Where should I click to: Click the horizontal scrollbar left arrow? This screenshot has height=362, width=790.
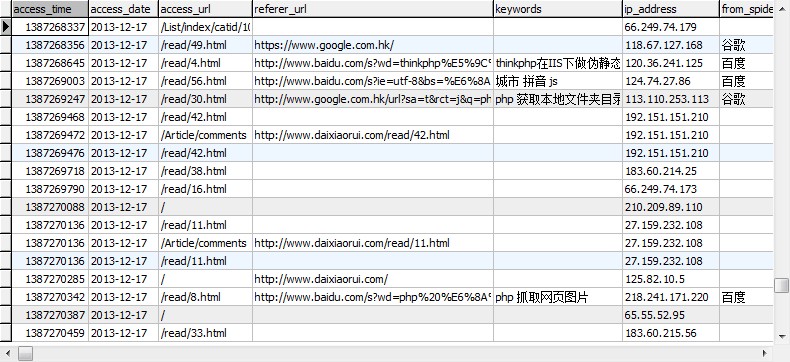tap(7, 353)
